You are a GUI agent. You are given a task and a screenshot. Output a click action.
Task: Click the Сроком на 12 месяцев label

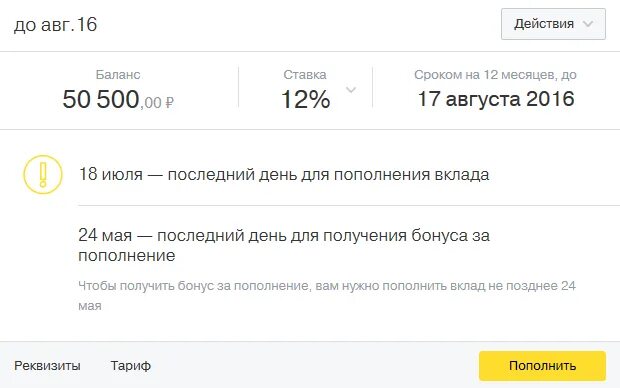[495, 75]
